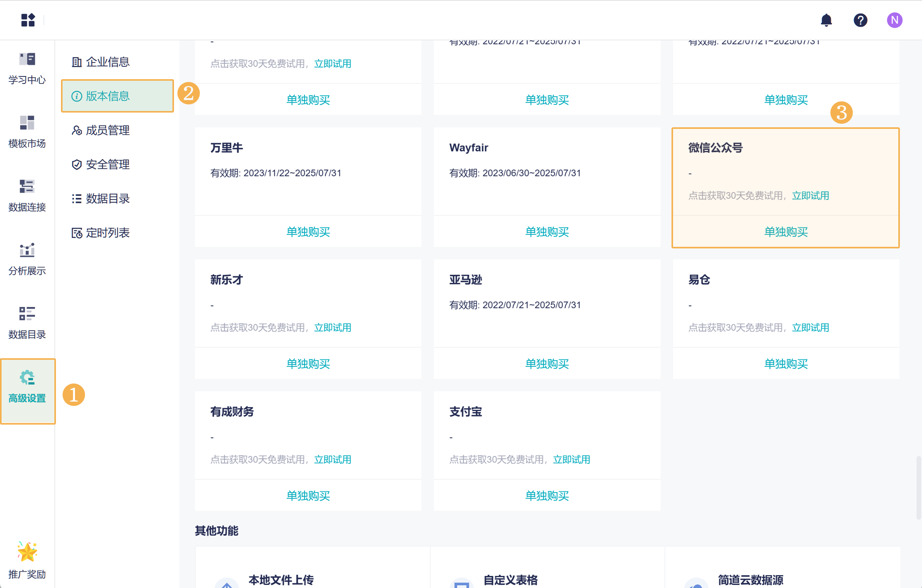Select 版本信息 menu item
The width and height of the screenshot is (922, 588).
tap(107, 96)
